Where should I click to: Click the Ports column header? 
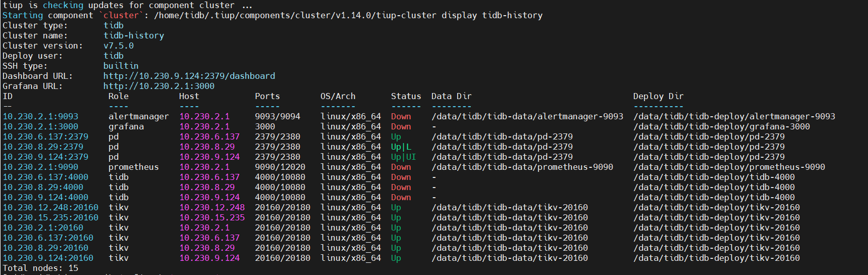coord(267,96)
